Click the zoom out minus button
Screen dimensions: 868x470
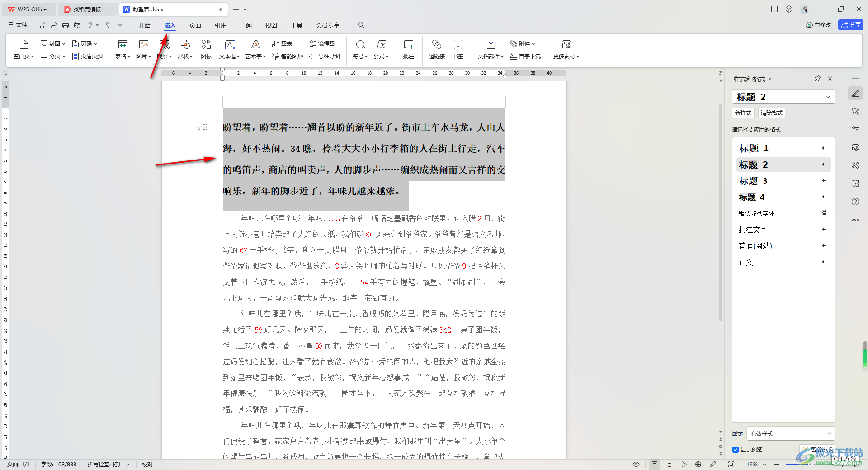776,465
